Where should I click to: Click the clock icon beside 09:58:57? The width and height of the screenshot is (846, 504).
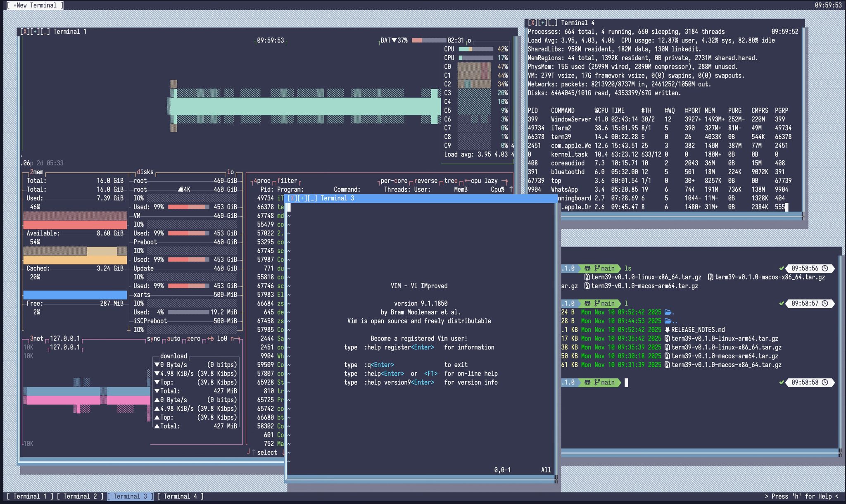(825, 304)
